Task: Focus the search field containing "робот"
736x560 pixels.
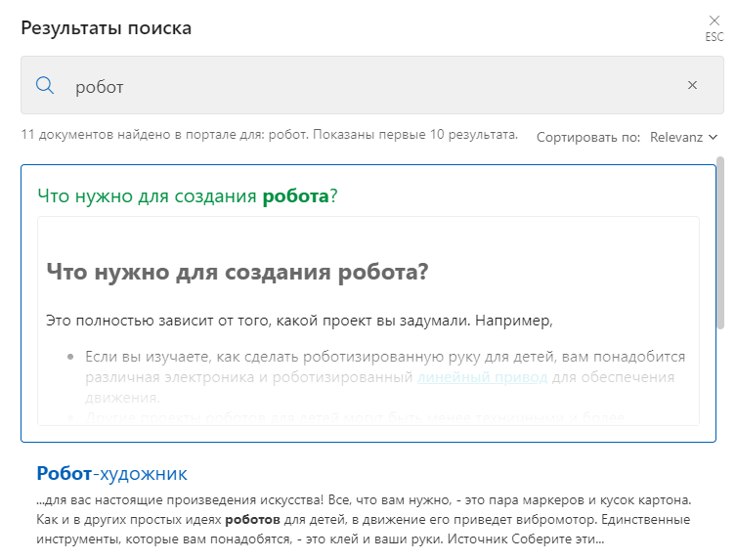Action: (x=371, y=85)
